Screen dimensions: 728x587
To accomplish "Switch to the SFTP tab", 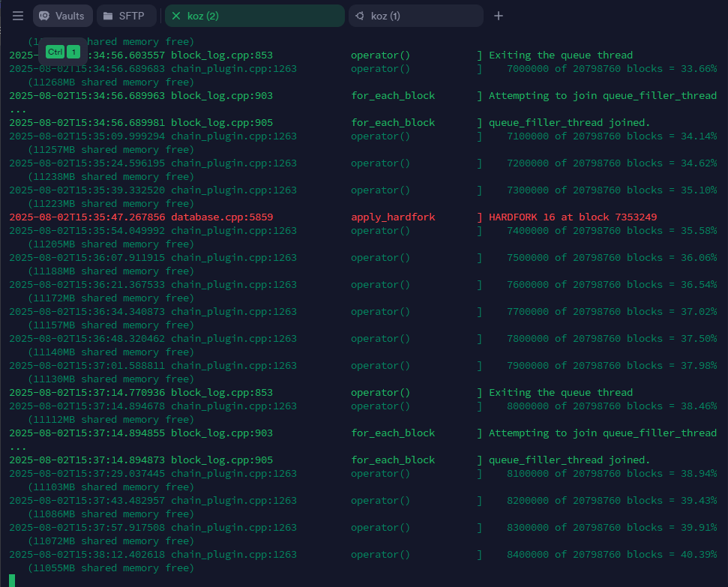I will point(125,16).
